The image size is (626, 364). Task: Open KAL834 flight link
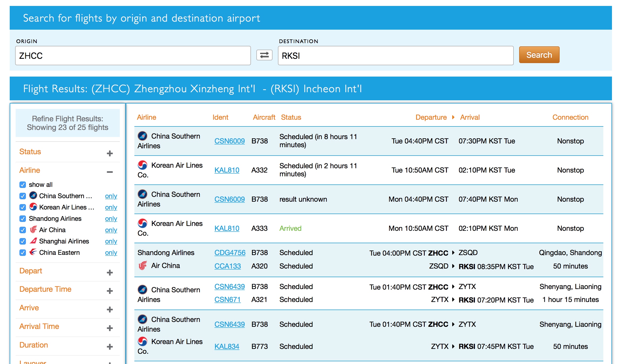tap(227, 346)
